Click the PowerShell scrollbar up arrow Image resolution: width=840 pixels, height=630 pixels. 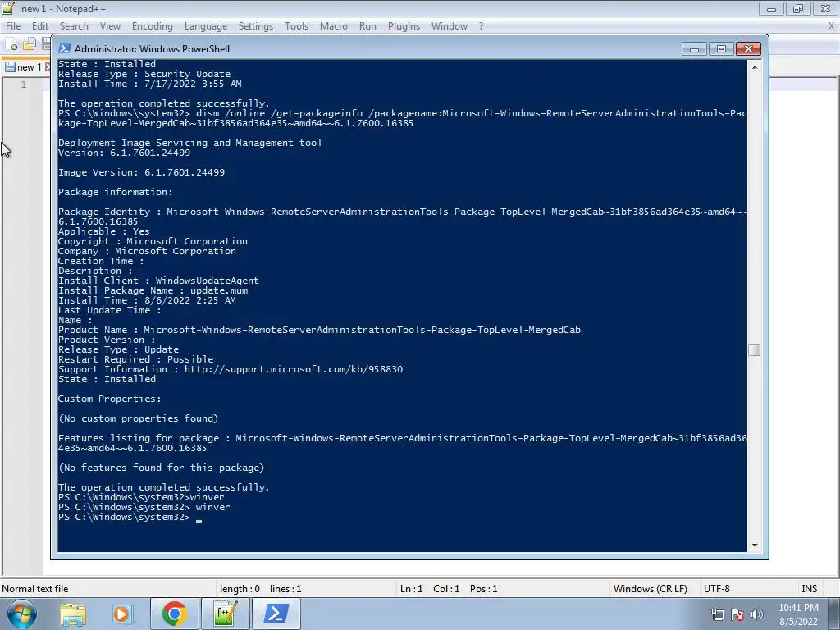point(755,67)
